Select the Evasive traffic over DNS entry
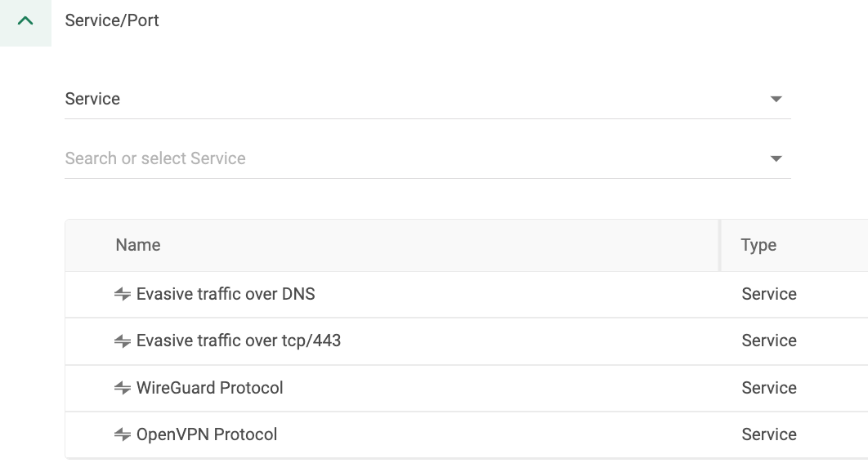Image resolution: width=868 pixels, height=472 pixels. click(224, 294)
